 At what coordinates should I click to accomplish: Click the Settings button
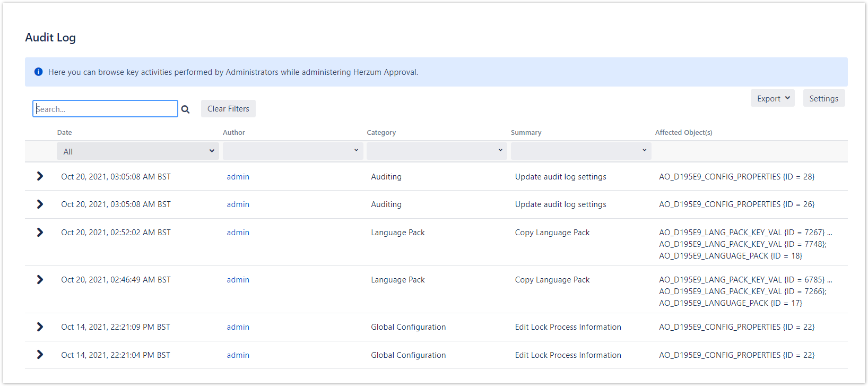click(x=823, y=98)
